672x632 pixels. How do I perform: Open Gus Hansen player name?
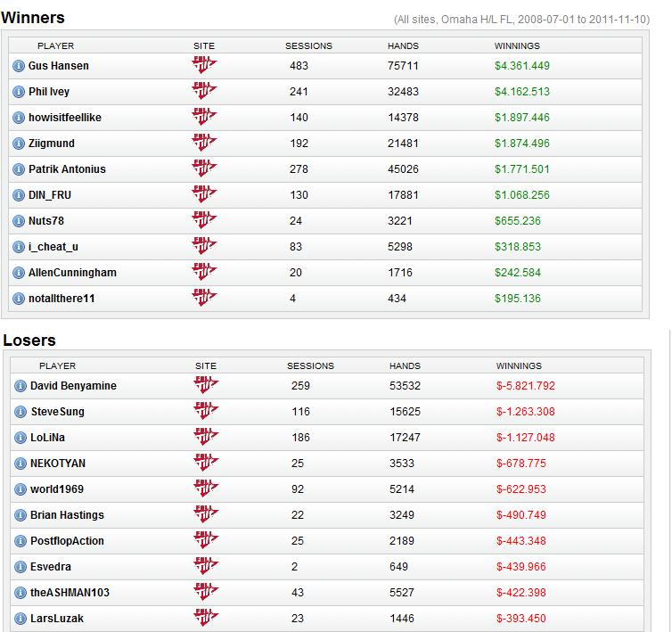pos(59,66)
